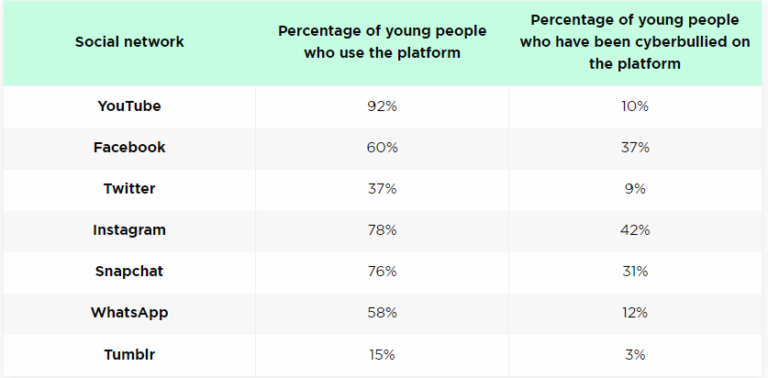Select YouTube's 92% usage value
This screenshot has width=768, height=378.
pyautogui.click(x=382, y=106)
